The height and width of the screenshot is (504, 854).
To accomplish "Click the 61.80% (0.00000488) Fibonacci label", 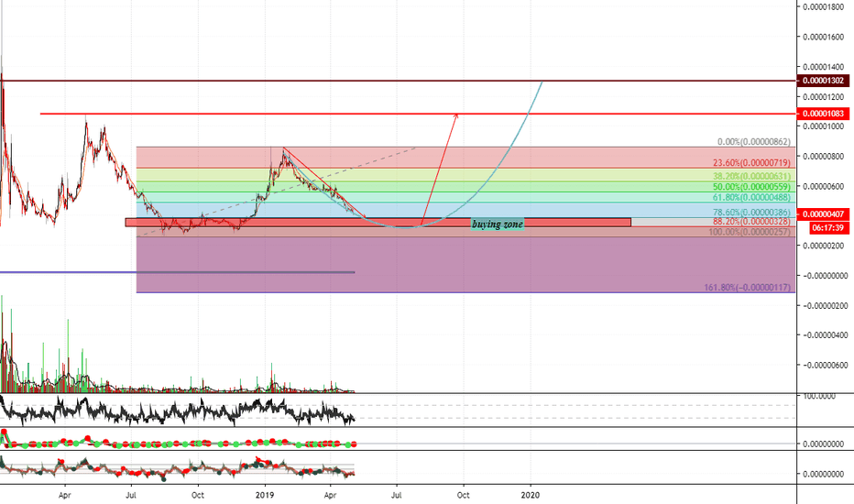I will coord(751,198).
